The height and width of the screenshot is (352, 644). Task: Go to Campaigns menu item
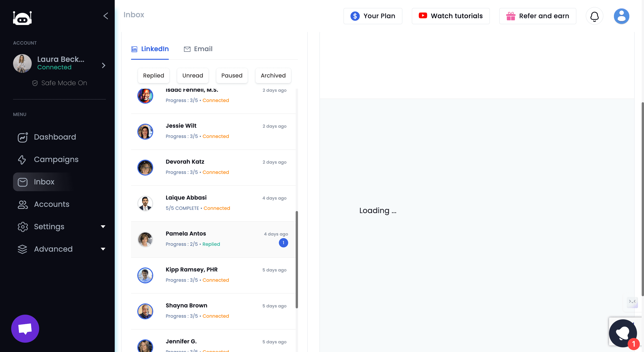[x=56, y=159]
